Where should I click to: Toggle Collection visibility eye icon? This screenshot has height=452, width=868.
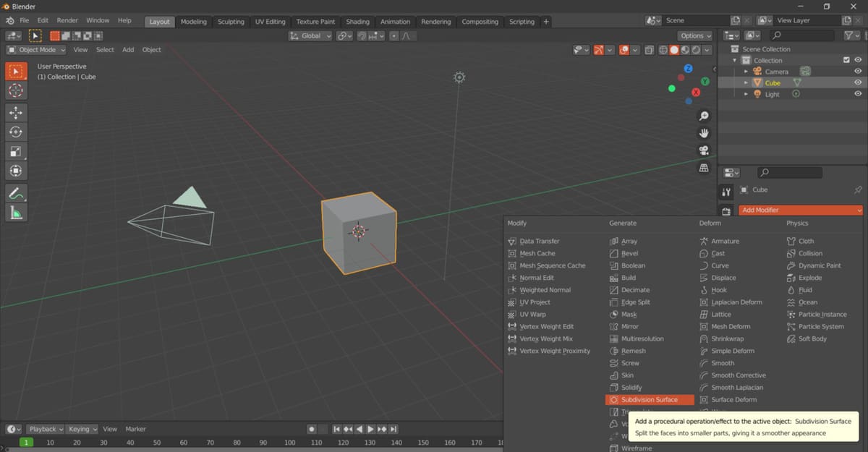click(x=858, y=60)
